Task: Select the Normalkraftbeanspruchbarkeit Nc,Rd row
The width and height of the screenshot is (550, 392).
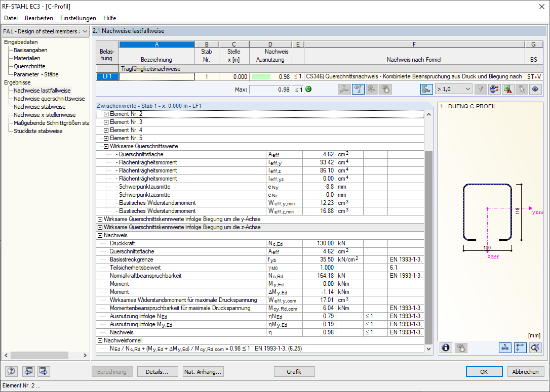Action: pos(260,276)
